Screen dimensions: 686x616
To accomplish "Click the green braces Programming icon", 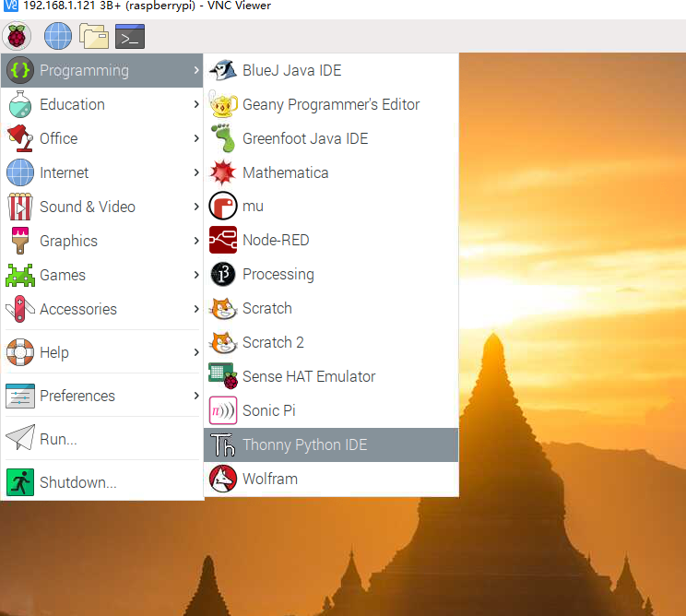I will pyautogui.click(x=20, y=70).
